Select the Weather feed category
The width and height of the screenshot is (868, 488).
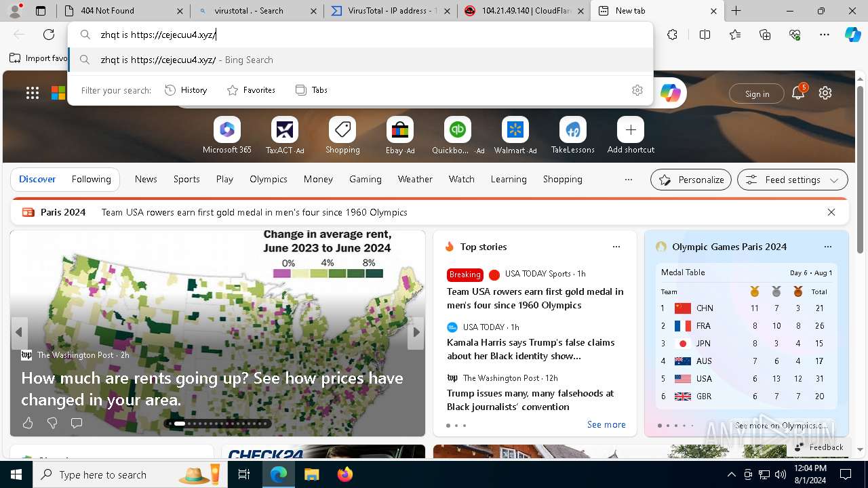tap(415, 179)
